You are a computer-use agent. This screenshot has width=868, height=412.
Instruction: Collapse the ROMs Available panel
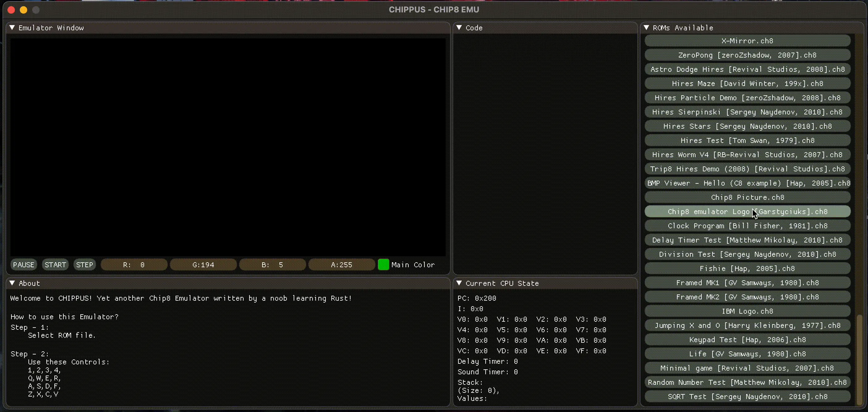[x=647, y=28]
